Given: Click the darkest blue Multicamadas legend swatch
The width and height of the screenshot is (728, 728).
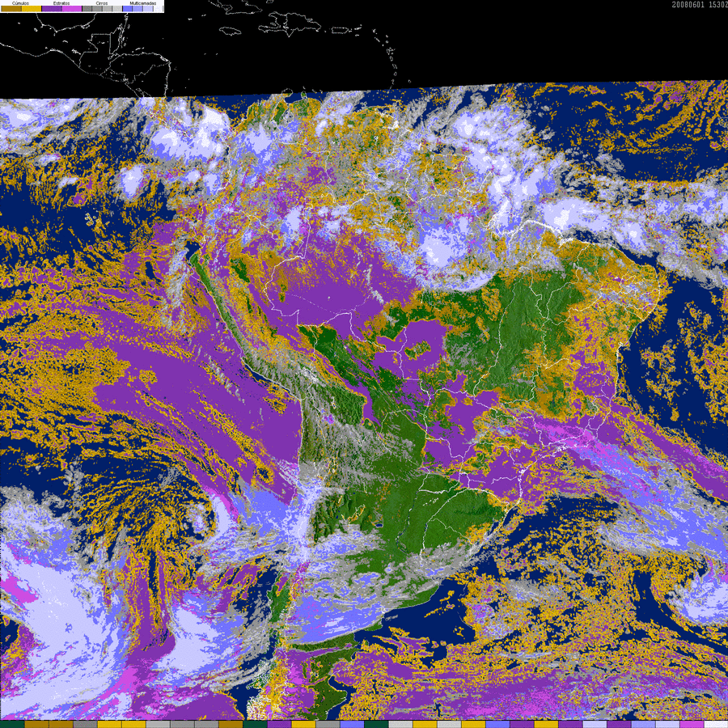Looking at the screenshot, I should point(128,8).
